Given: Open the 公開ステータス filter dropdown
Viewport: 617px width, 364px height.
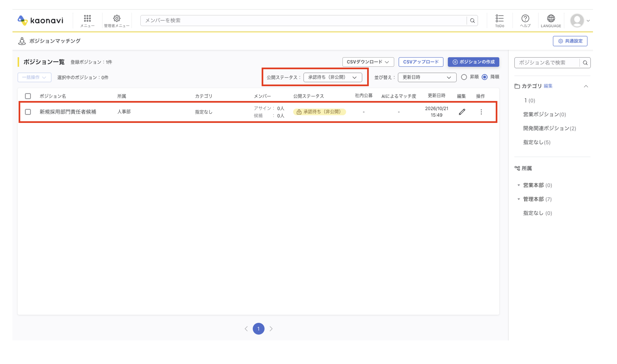Looking at the screenshot, I should [333, 77].
